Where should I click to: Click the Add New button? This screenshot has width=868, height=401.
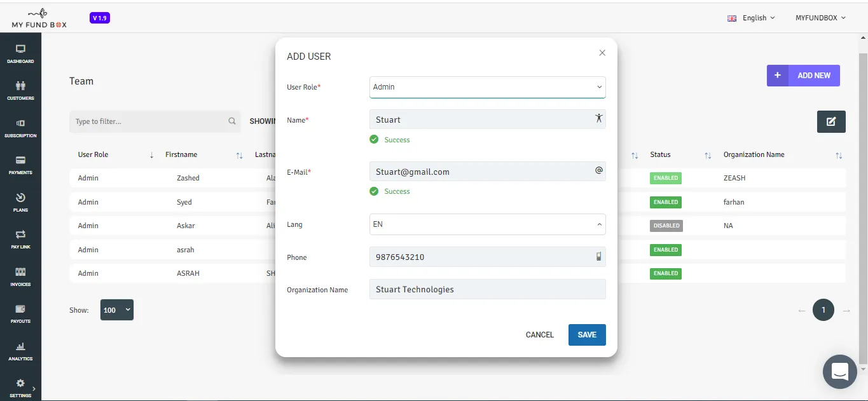coord(803,76)
